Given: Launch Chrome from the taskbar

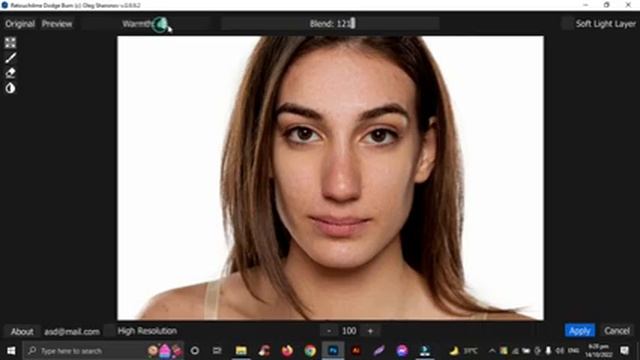Looking at the screenshot, I should click(310, 351).
